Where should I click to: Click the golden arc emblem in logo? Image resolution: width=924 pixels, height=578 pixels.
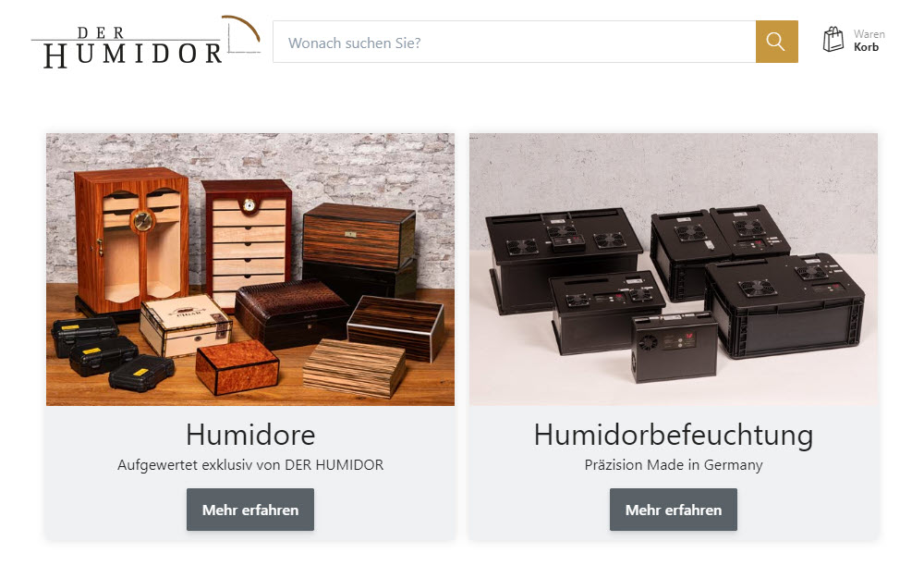(241, 29)
